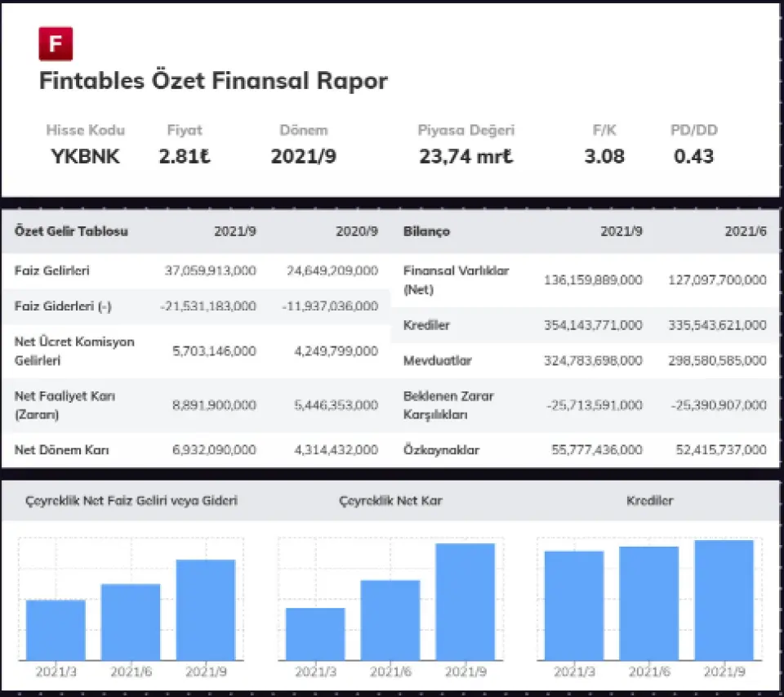Viewport: 784px width, 697px height.
Task: Click the Özkaynaklar row label
Action: (x=441, y=450)
